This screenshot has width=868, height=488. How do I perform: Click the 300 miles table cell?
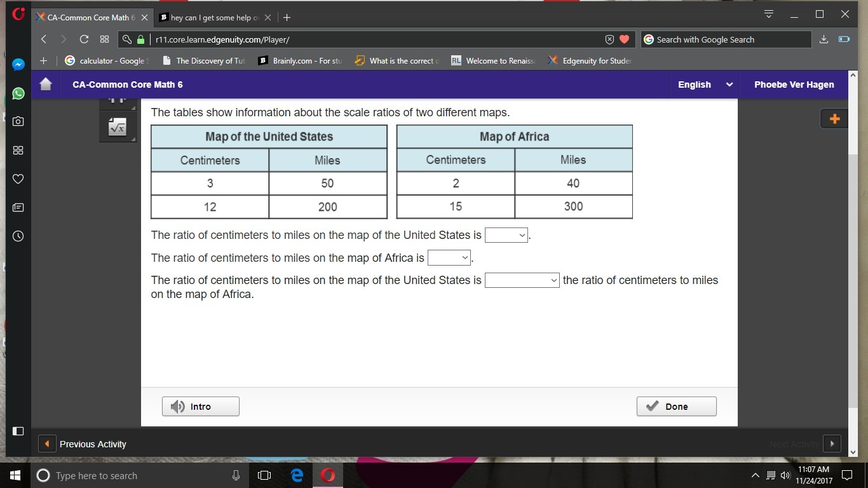click(x=573, y=207)
